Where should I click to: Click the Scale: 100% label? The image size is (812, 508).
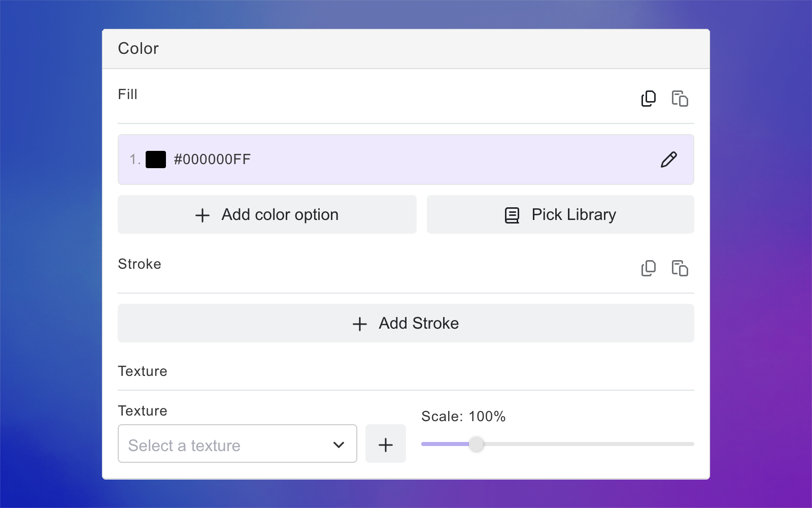[463, 417]
